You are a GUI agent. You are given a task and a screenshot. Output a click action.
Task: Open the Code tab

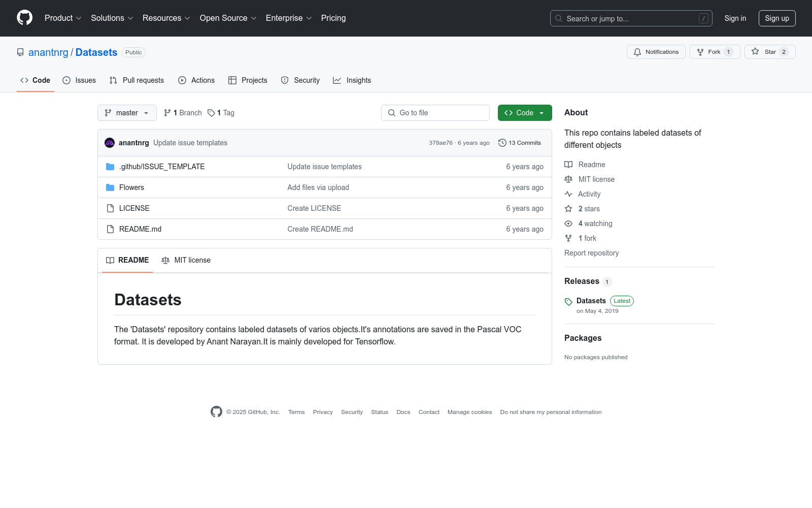click(36, 80)
